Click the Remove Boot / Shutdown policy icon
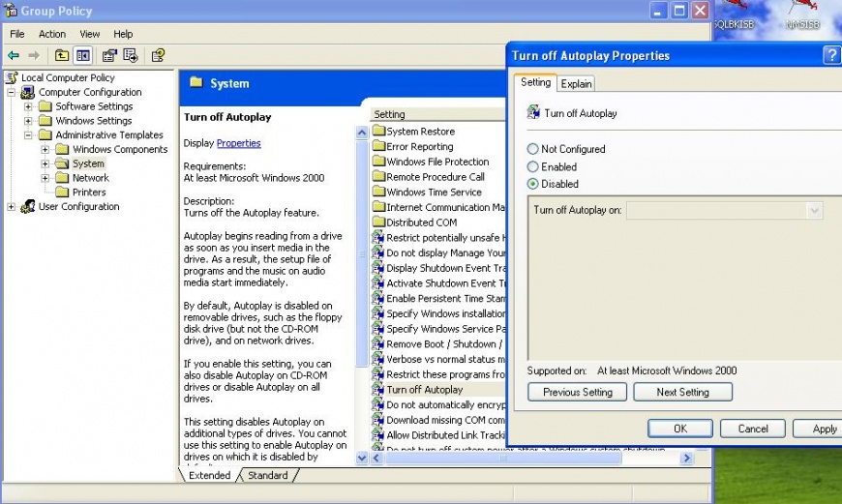This screenshot has width=842, height=504. [378, 343]
